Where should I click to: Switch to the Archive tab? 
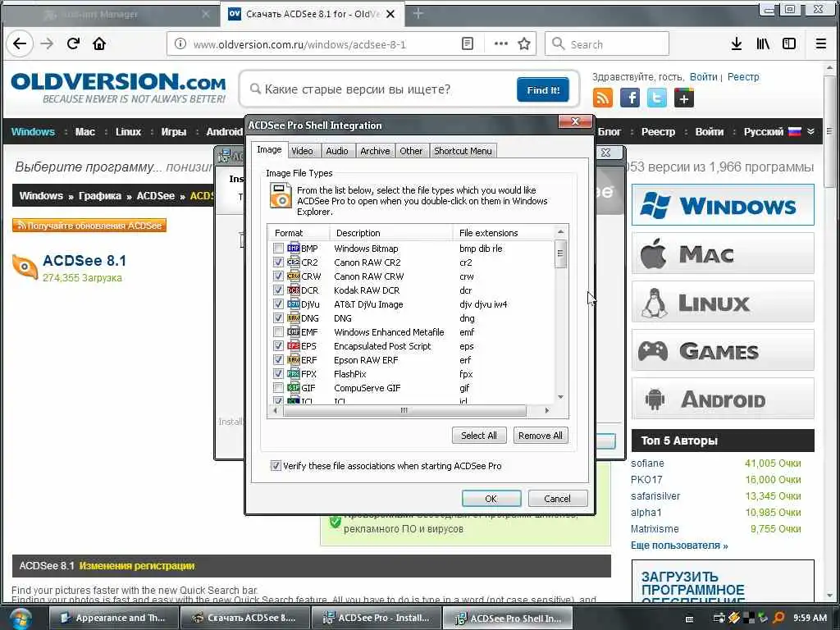[375, 151]
